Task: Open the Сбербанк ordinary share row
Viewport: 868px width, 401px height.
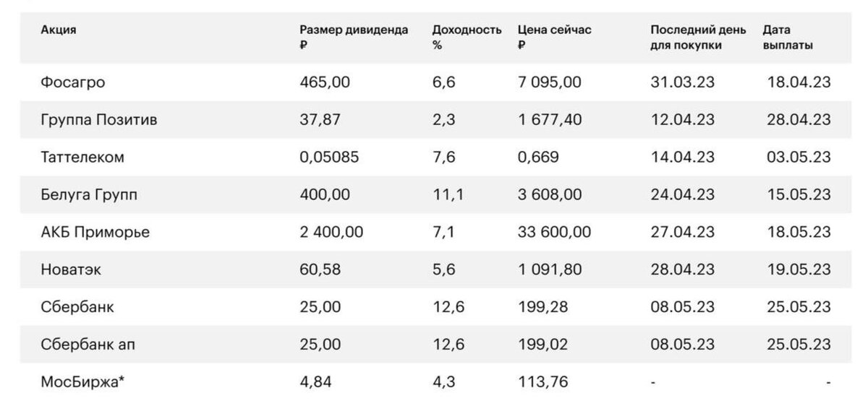Action: pyautogui.click(x=434, y=308)
